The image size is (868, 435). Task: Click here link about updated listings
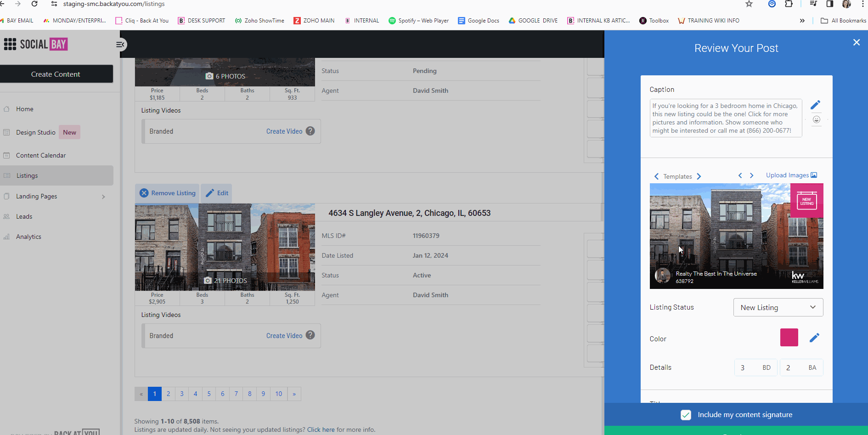coord(321,429)
